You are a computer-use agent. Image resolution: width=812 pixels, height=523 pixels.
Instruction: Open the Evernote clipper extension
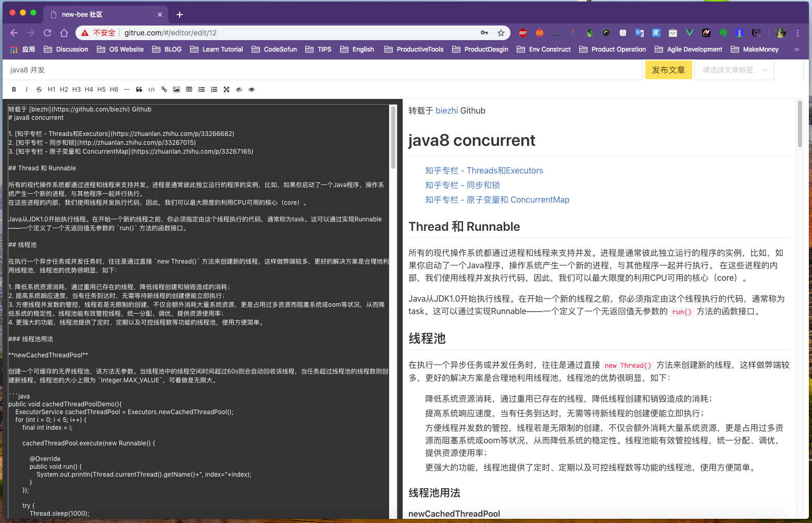pyautogui.click(x=723, y=33)
